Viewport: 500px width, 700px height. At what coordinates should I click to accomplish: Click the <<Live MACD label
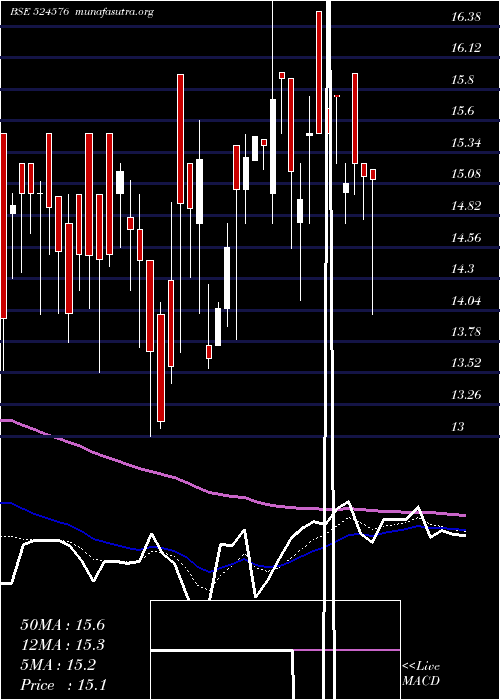coord(421,674)
